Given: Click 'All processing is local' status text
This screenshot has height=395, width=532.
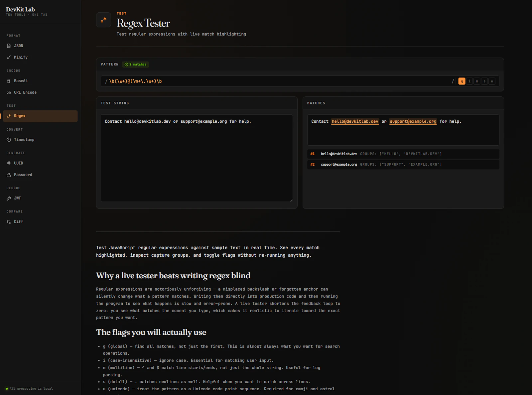Looking at the screenshot, I should point(31,389).
